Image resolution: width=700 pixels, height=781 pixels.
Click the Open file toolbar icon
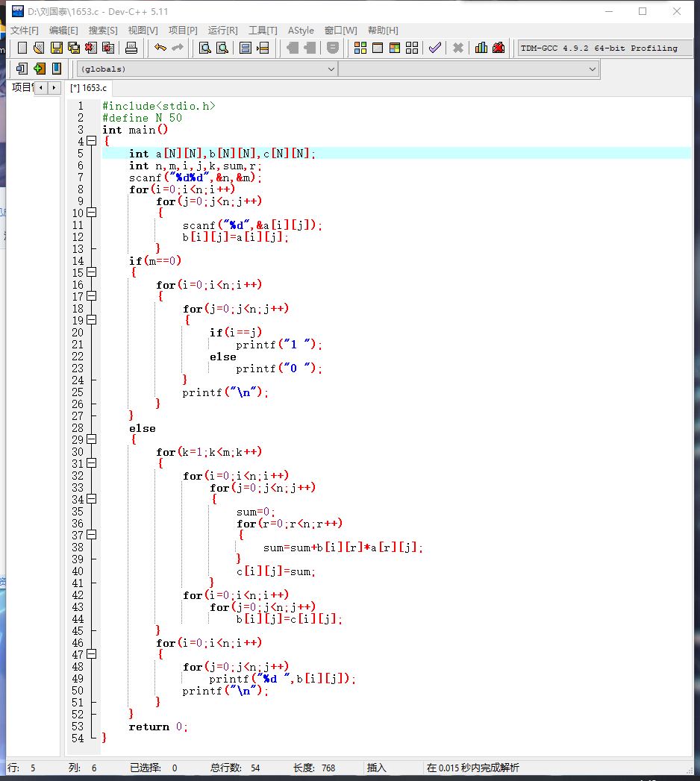39,48
